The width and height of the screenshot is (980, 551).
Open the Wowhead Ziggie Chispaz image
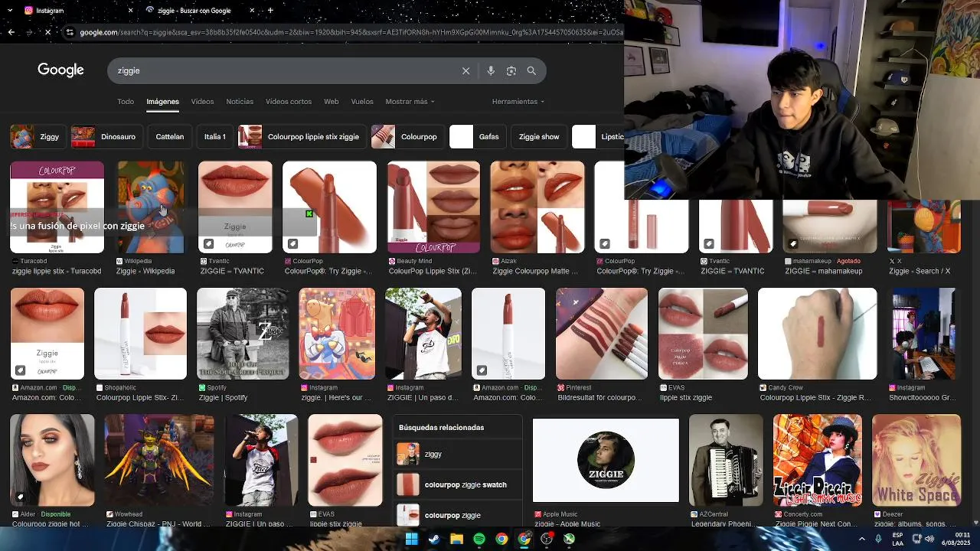[x=159, y=460]
